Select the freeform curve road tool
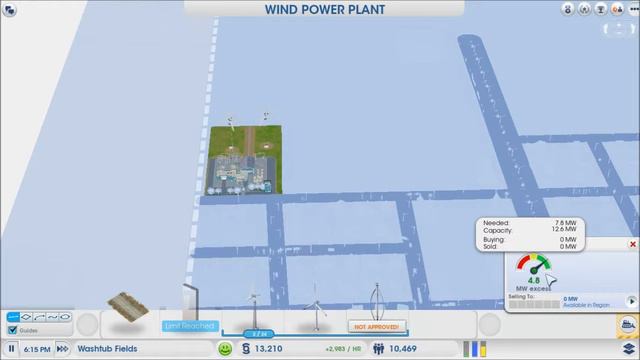The image size is (640, 360). coord(52,317)
